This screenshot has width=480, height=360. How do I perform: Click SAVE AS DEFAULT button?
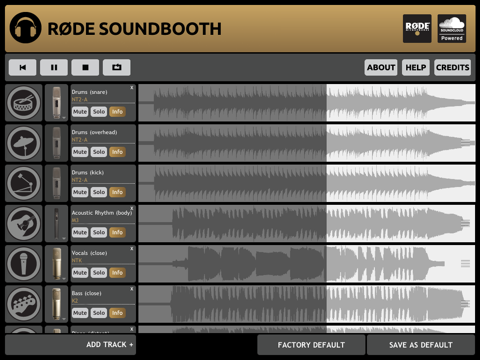(x=421, y=345)
